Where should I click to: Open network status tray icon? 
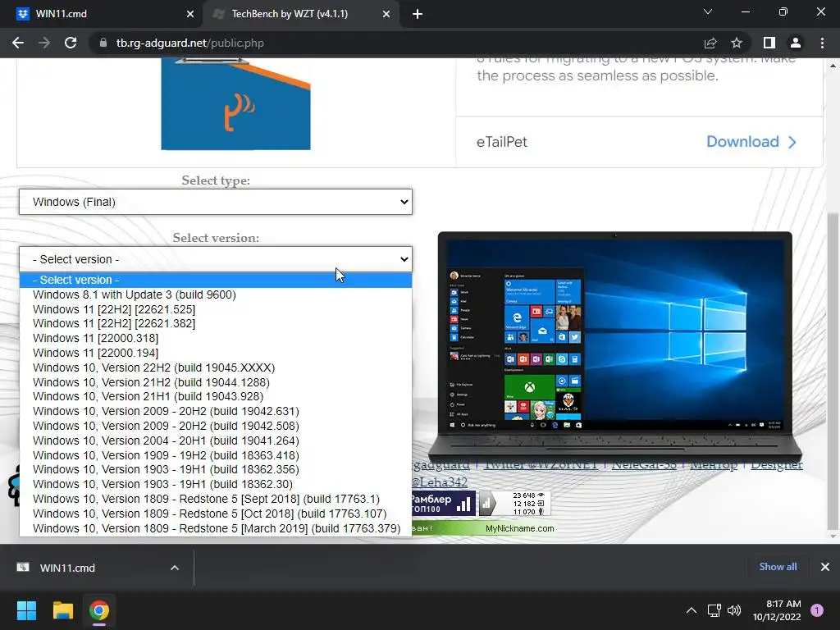pyautogui.click(x=714, y=610)
